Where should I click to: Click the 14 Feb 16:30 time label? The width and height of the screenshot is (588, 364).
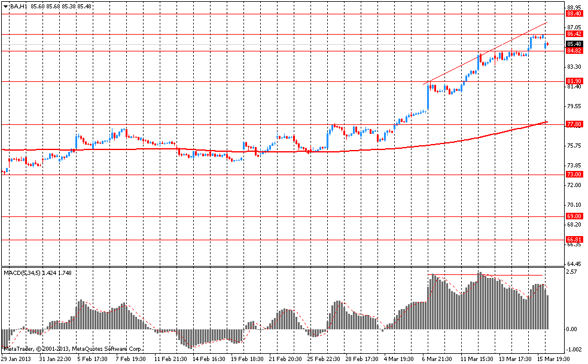pos(209,359)
